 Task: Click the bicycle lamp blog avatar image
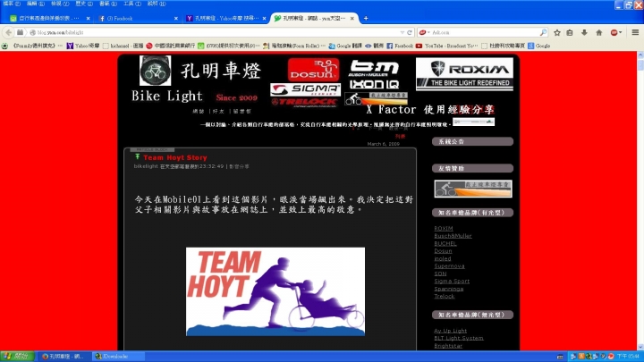pyautogui.click(x=155, y=71)
